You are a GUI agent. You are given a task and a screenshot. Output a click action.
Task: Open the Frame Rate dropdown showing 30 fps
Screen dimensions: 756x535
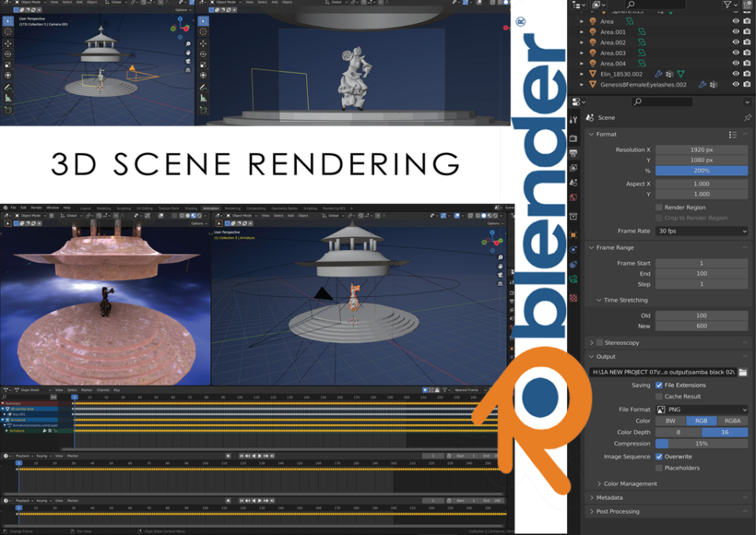click(702, 231)
